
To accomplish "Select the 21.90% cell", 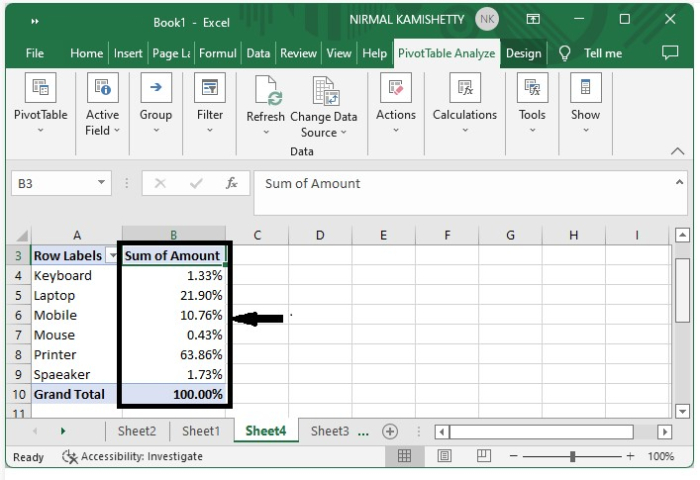I will click(x=174, y=295).
